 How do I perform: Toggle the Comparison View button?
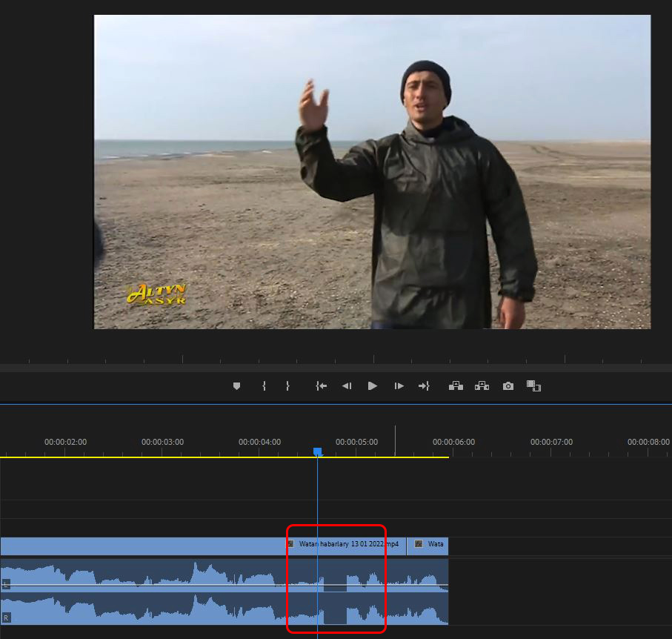533,386
